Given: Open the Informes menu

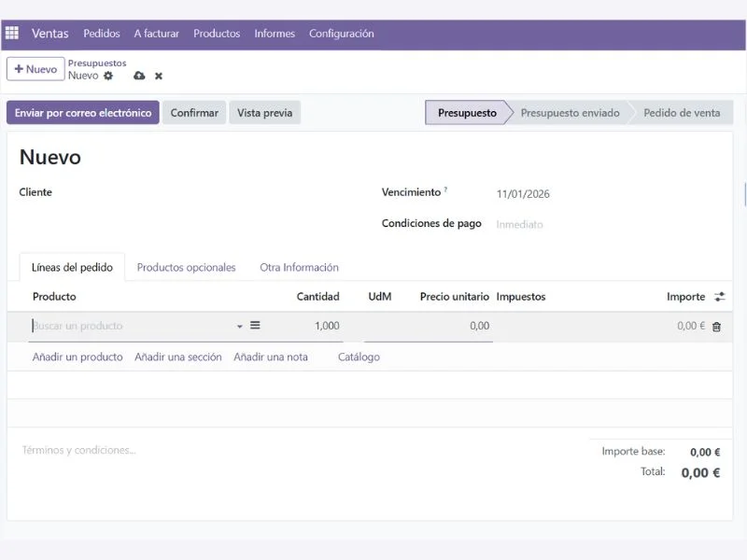Looking at the screenshot, I should pyautogui.click(x=274, y=33).
